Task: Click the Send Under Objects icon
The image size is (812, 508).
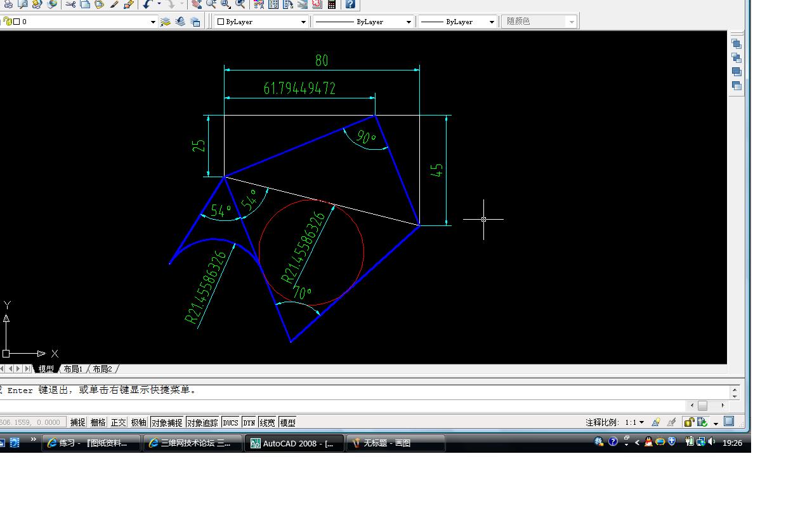Action: click(737, 86)
